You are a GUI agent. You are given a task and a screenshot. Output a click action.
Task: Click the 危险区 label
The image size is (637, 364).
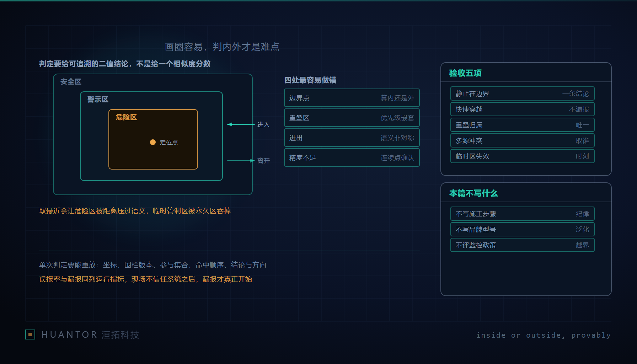tap(126, 117)
